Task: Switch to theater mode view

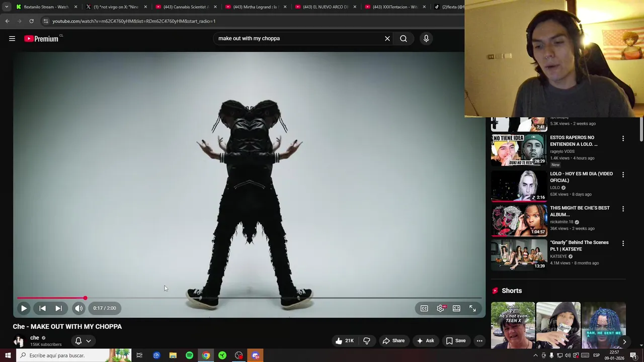Action: pyautogui.click(x=456, y=308)
